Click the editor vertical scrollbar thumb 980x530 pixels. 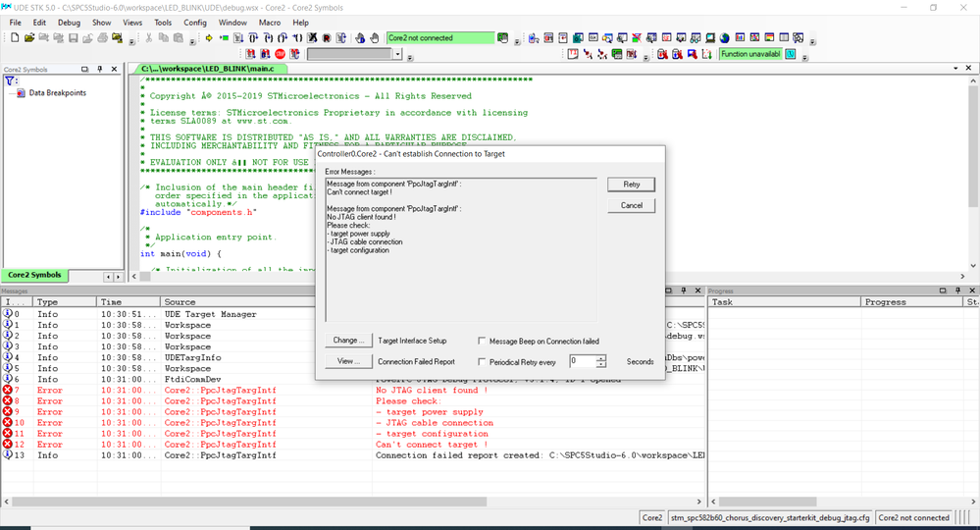(973, 147)
